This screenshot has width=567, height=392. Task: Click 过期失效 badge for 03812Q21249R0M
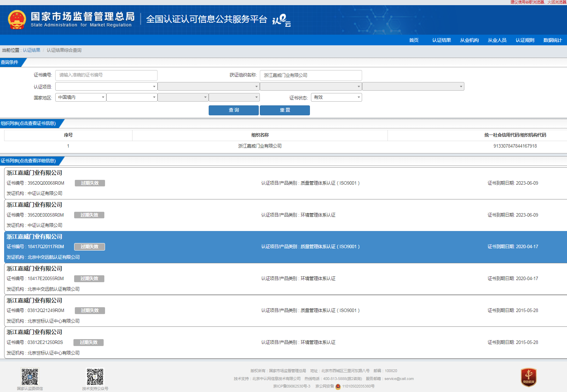click(90, 311)
